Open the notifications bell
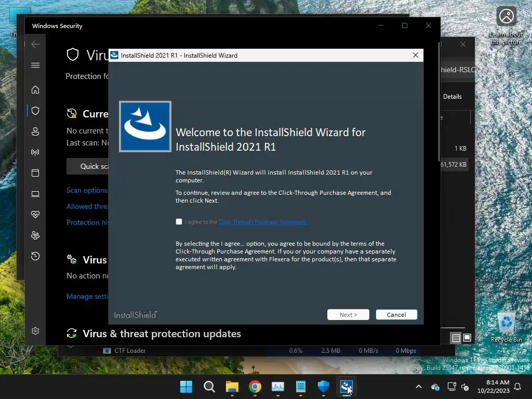The height and width of the screenshot is (399, 532). (x=518, y=387)
